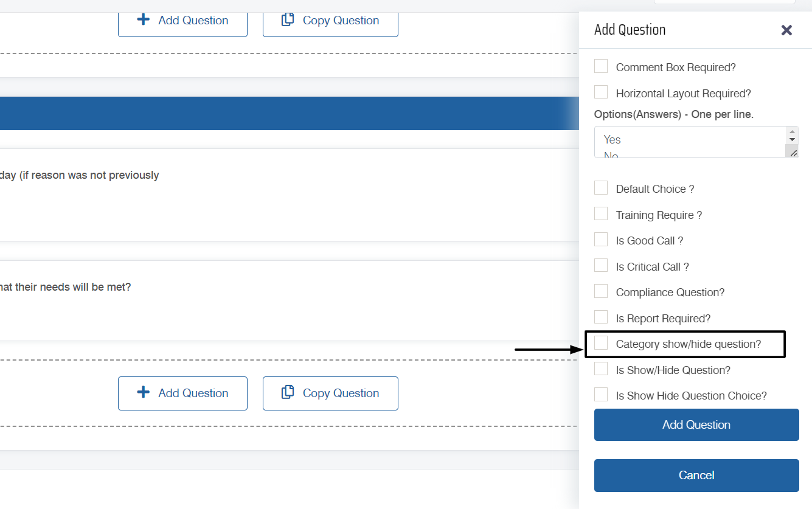Cancel adding the question
The image size is (812, 509).
tap(696, 476)
